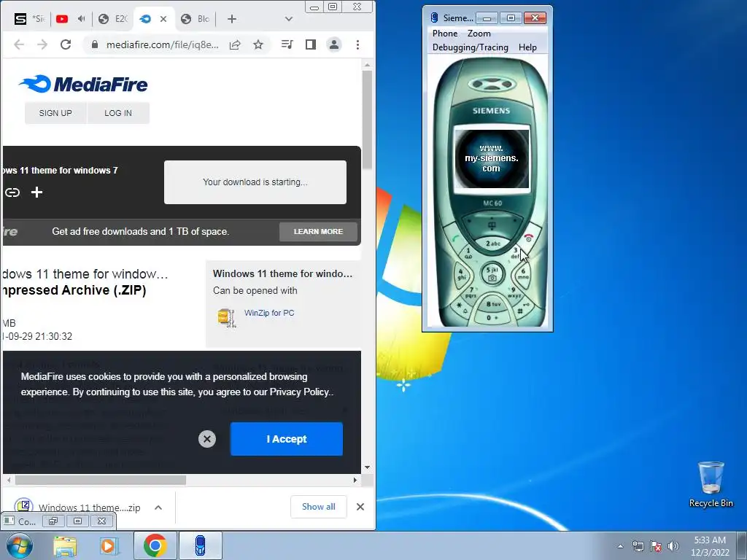Open Chrome side panel icon
The height and width of the screenshot is (560, 747).
(311, 44)
